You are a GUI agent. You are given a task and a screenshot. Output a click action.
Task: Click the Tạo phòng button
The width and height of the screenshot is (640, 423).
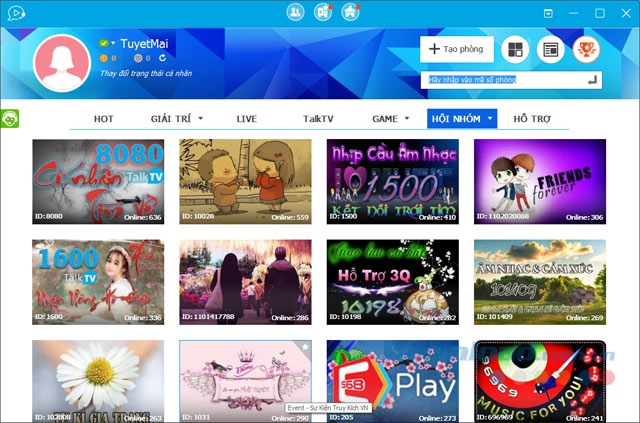pyautogui.click(x=457, y=49)
